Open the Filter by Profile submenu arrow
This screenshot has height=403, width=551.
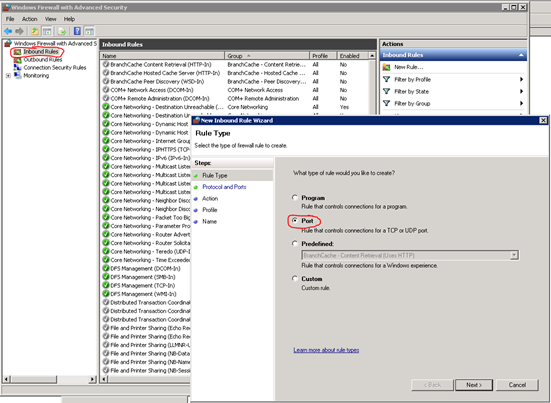tap(521, 79)
